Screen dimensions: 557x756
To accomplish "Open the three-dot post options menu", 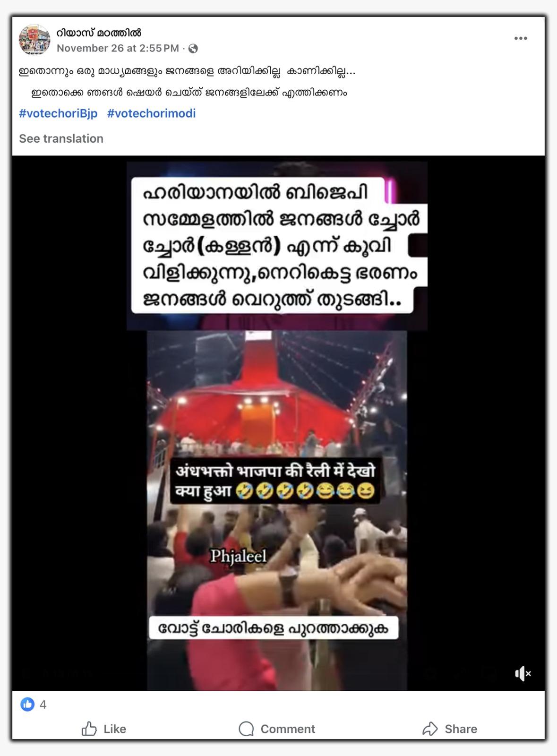I will [x=521, y=38].
